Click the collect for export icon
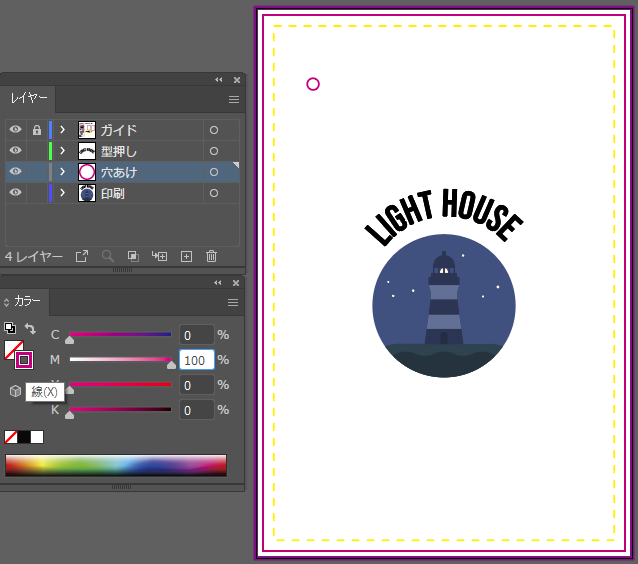 pyautogui.click(x=83, y=256)
